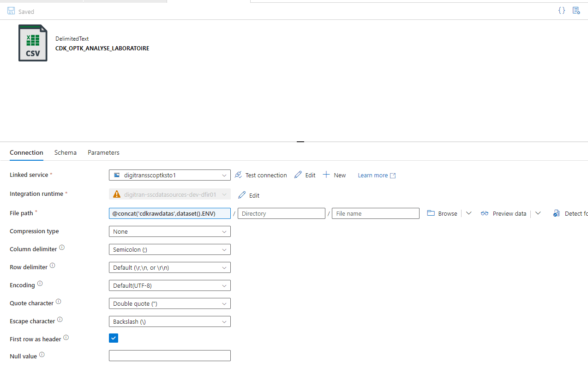The image size is (588, 369).
Task: Open the Column delimiter Semicolon dropdown
Action: (169, 249)
